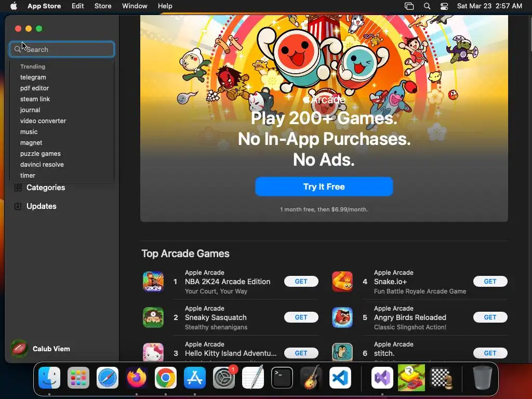Screen dimensions: 532x399
Task: Open Sneaky Sasquatch app icon
Action: tap(153, 317)
